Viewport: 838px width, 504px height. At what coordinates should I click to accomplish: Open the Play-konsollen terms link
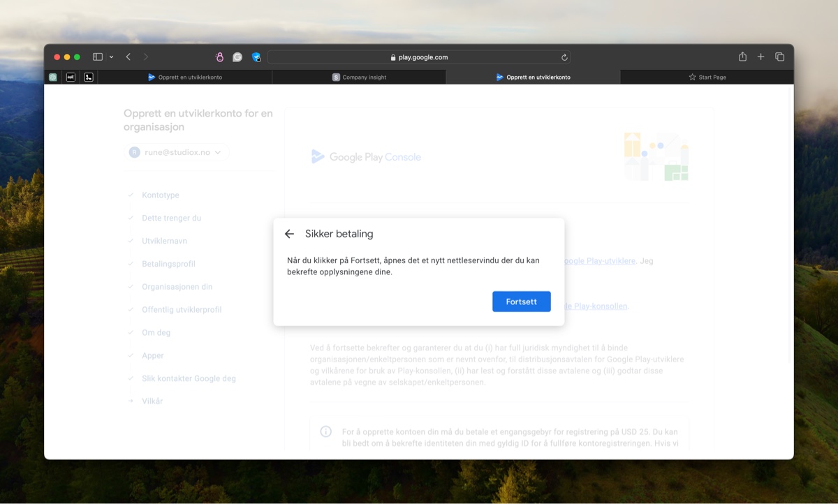(x=596, y=306)
